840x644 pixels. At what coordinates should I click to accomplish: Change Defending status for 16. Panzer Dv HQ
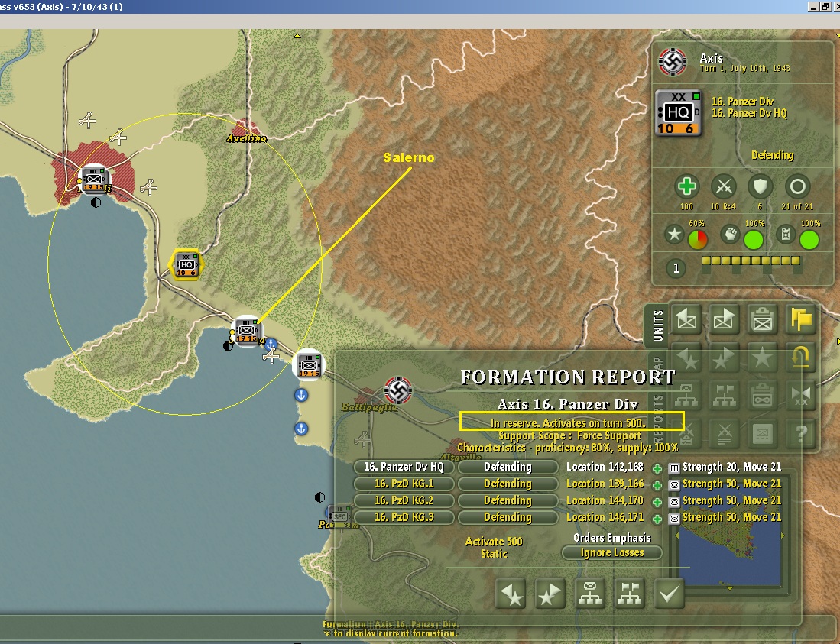(x=508, y=467)
